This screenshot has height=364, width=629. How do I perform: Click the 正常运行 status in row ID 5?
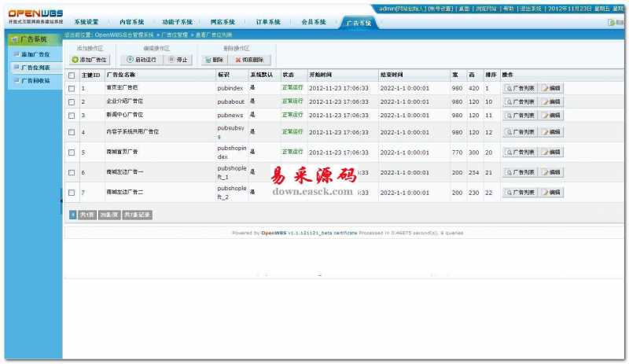[x=292, y=152]
